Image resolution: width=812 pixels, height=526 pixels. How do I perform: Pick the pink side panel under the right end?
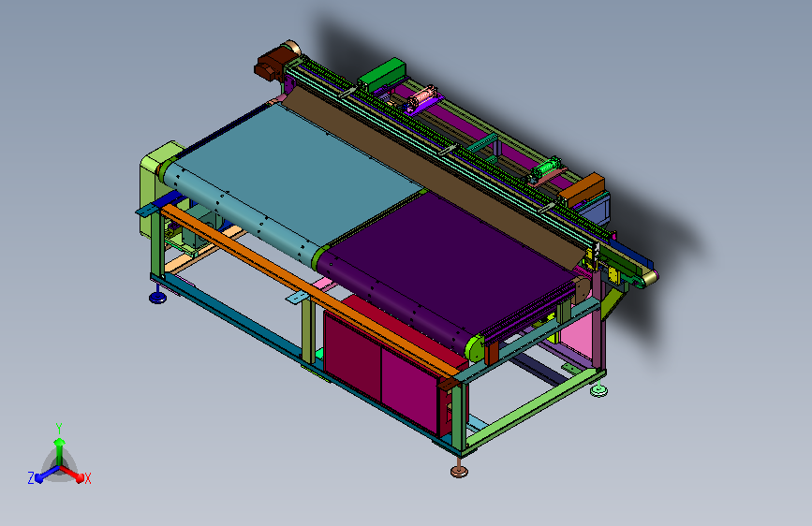[579, 334]
